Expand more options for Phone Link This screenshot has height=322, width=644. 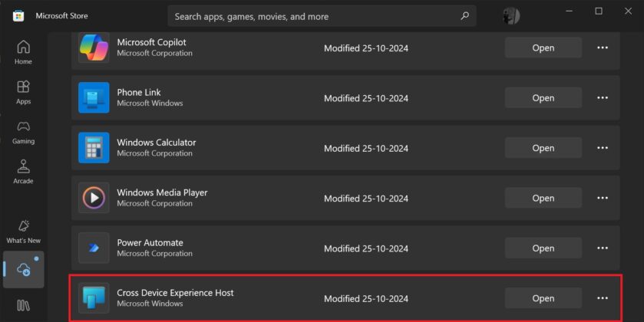(x=603, y=98)
